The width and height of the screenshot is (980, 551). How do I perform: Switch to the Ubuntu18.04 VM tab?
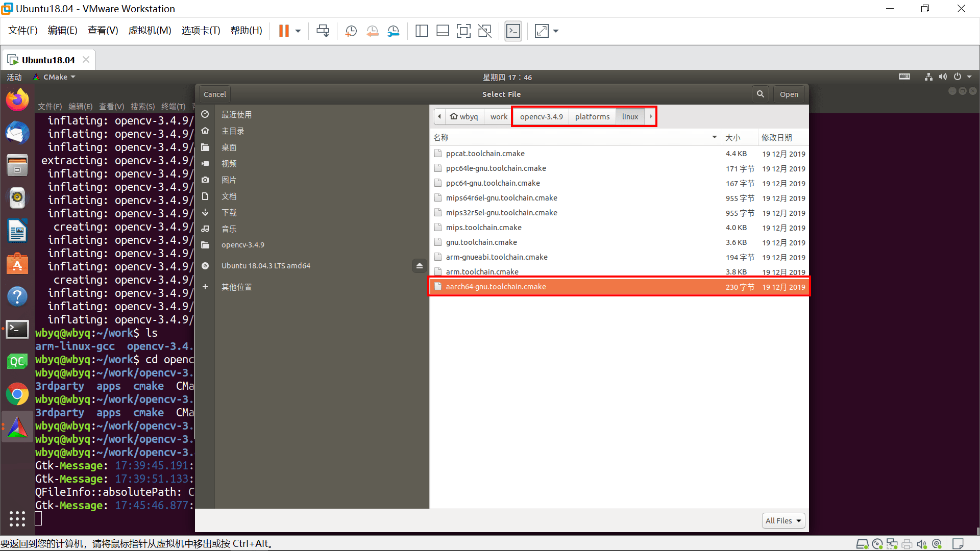pyautogui.click(x=48, y=60)
